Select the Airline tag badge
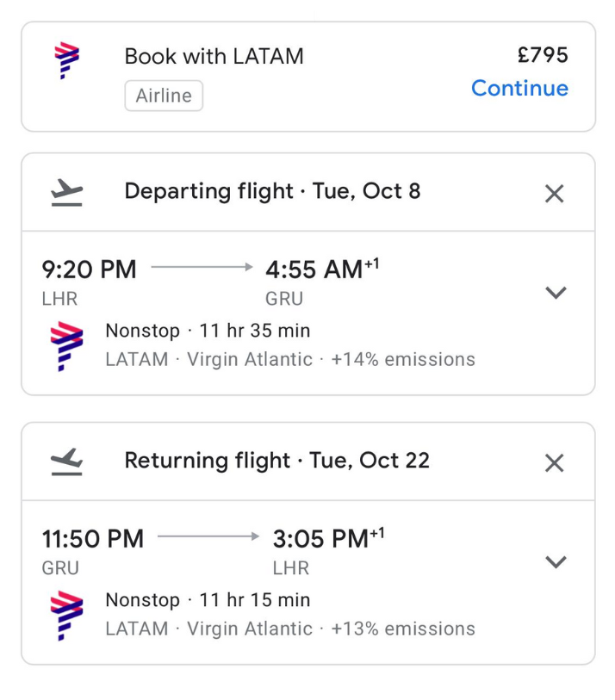The image size is (615, 700). (x=164, y=96)
